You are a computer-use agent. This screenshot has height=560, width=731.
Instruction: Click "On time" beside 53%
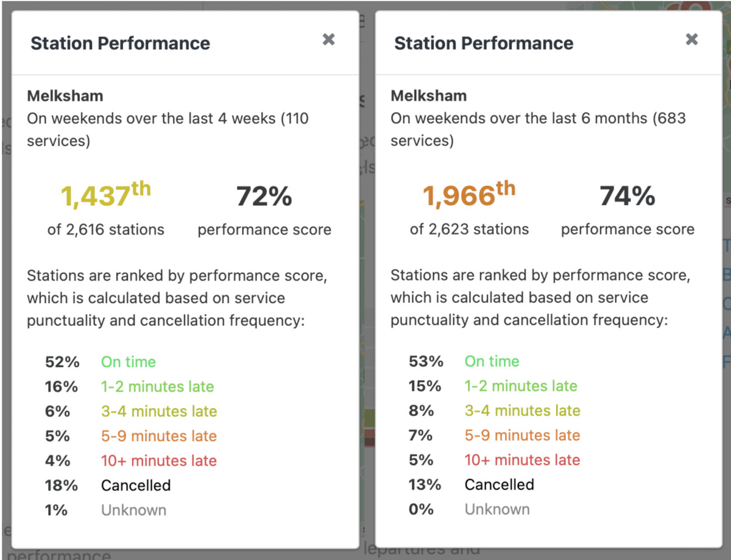tap(492, 362)
